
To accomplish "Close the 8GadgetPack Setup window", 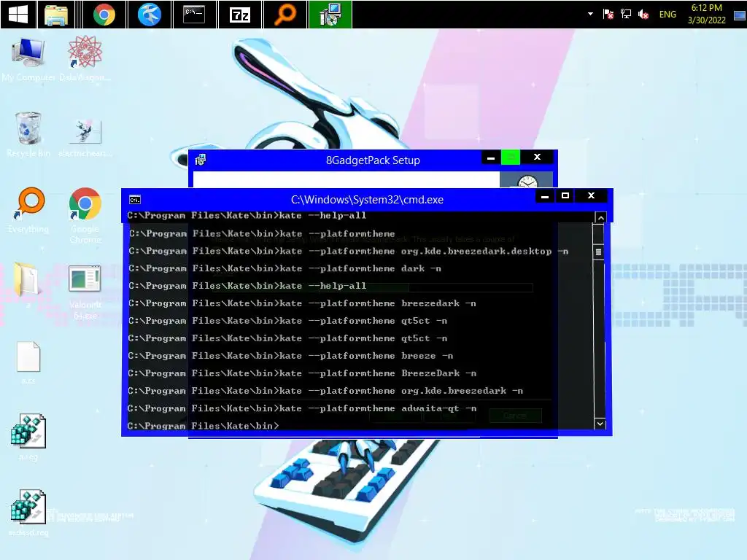I will [537, 157].
